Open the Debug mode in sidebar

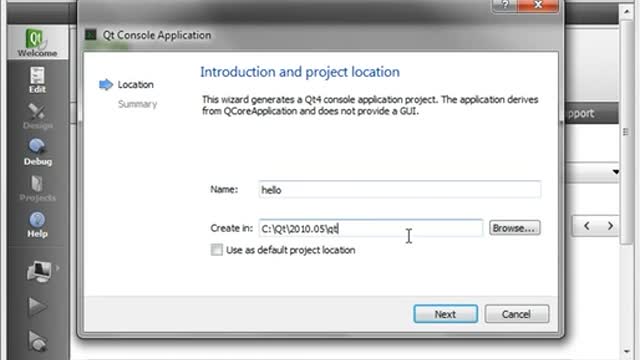[38, 152]
